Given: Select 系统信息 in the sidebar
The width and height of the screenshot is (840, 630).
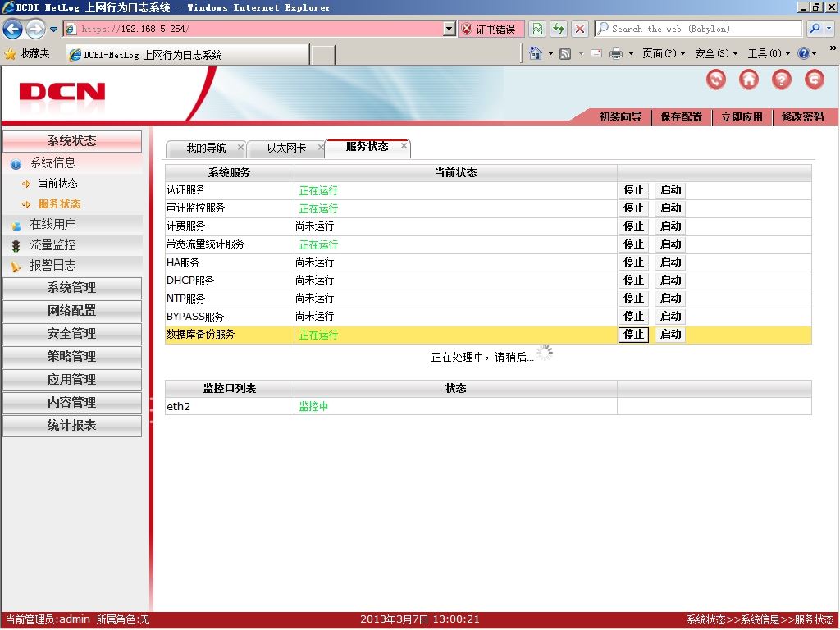Looking at the screenshot, I should pos(52,163).
